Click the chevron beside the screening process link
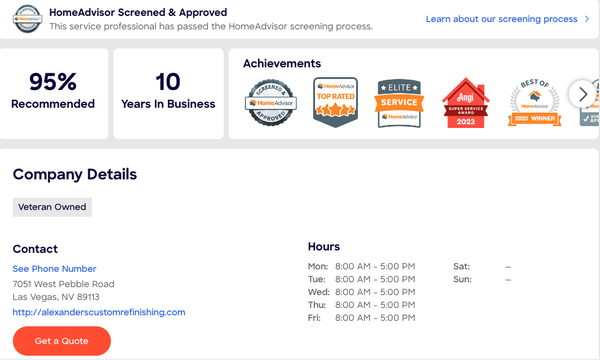Screen dimensions: 600x360 [587, 19]
